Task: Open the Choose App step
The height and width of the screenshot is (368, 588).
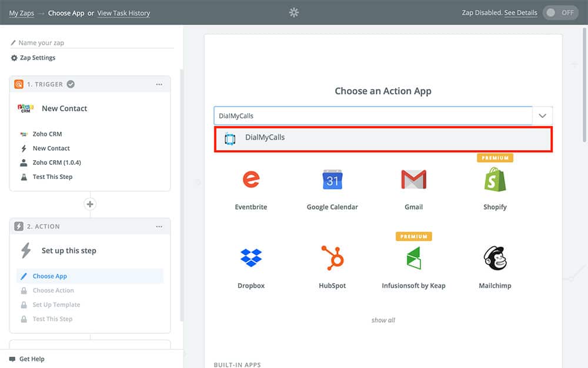Action: click(50, 276)
